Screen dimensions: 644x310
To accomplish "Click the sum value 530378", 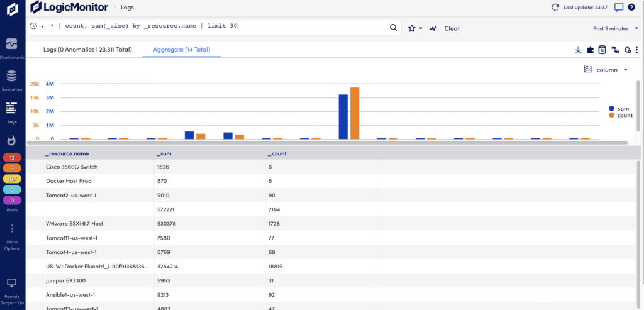I will point(166,224).
